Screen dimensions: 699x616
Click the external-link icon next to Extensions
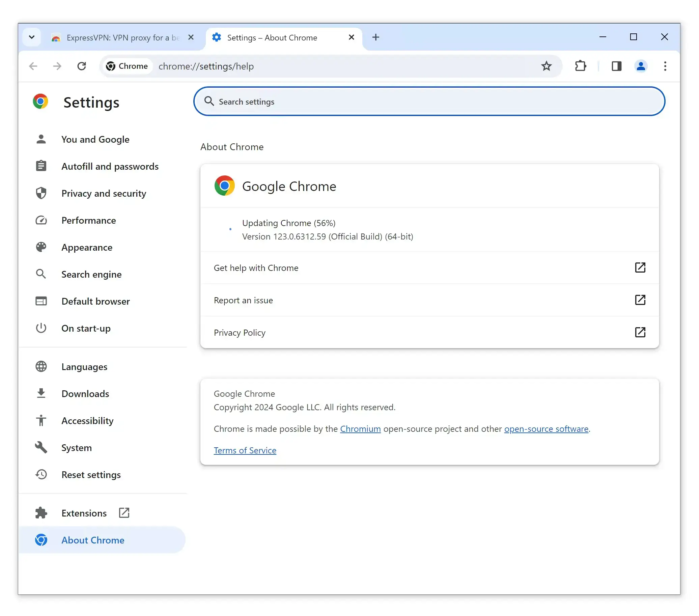coord(124,513)
